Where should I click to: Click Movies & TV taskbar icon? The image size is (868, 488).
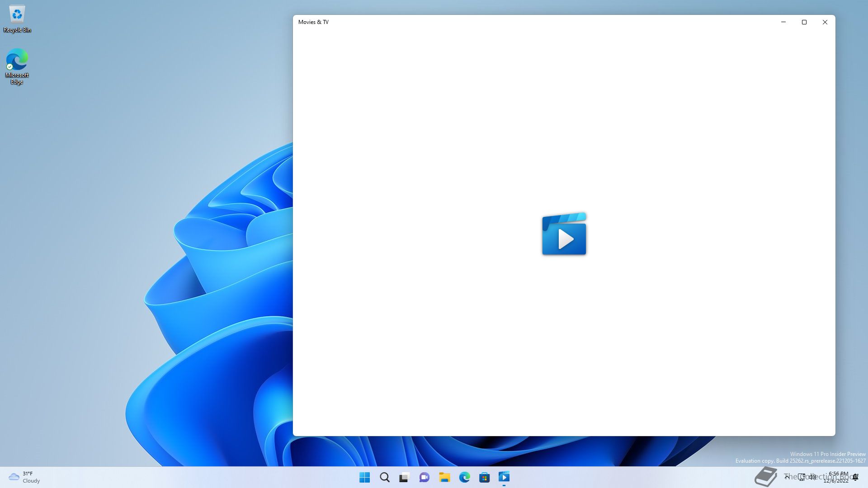tap(504, 477)
